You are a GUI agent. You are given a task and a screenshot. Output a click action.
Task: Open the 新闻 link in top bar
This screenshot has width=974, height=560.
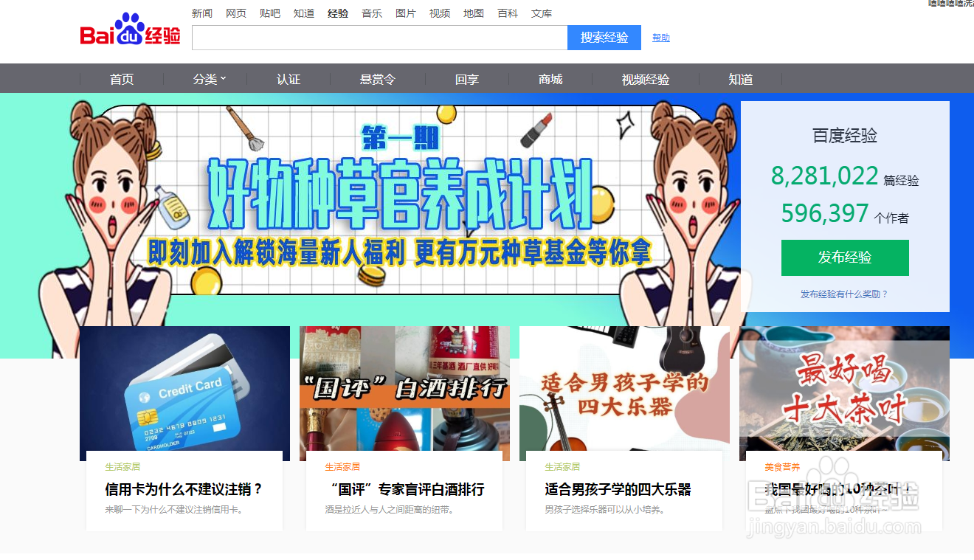tap(202, 13)
